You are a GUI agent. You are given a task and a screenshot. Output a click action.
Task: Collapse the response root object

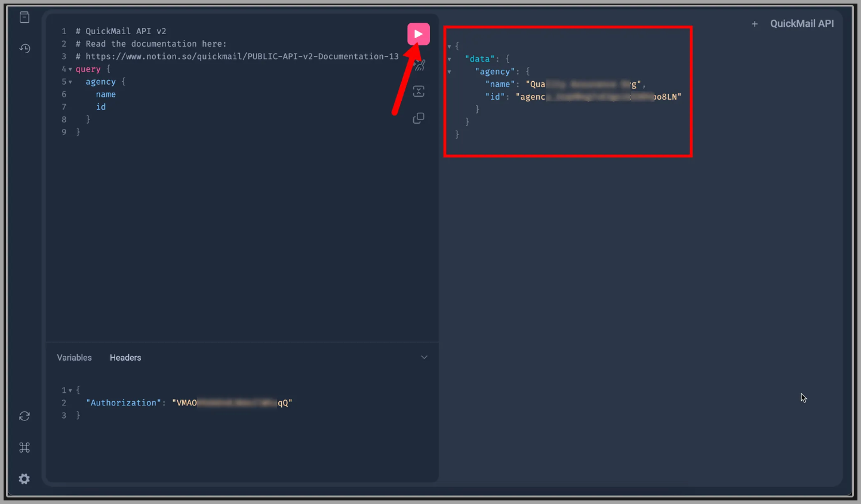pos(450,46)
